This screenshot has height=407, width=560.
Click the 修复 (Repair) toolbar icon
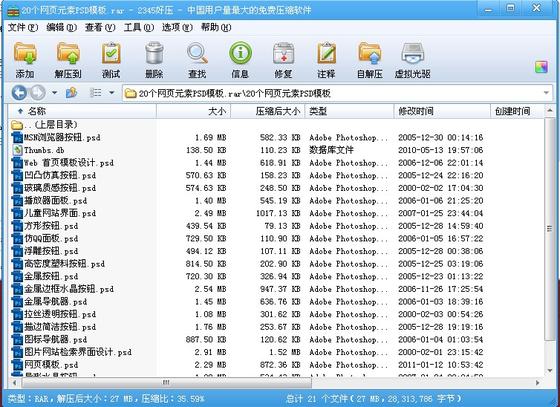pyautogui.click(x=283, y=54)
